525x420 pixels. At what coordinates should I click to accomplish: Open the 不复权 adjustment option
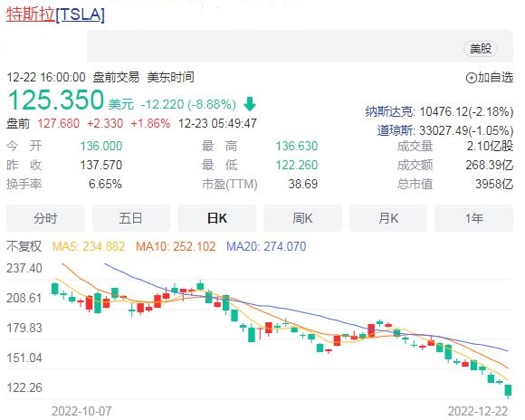point(24,246)
